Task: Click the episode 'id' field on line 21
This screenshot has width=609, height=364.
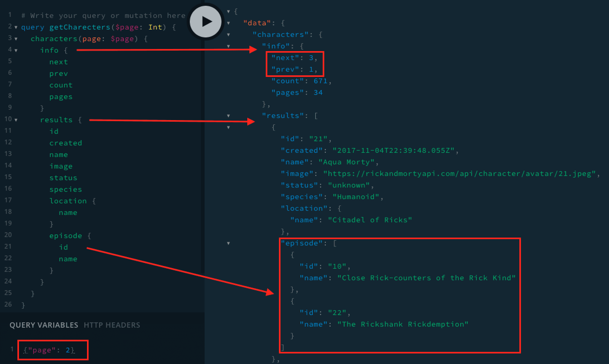Action: tap(63, 247)
